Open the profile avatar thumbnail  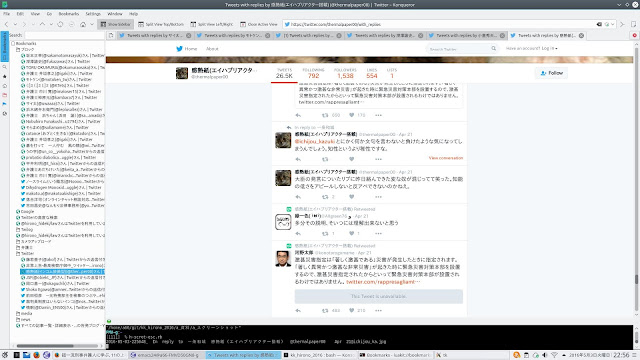point(182,73)
